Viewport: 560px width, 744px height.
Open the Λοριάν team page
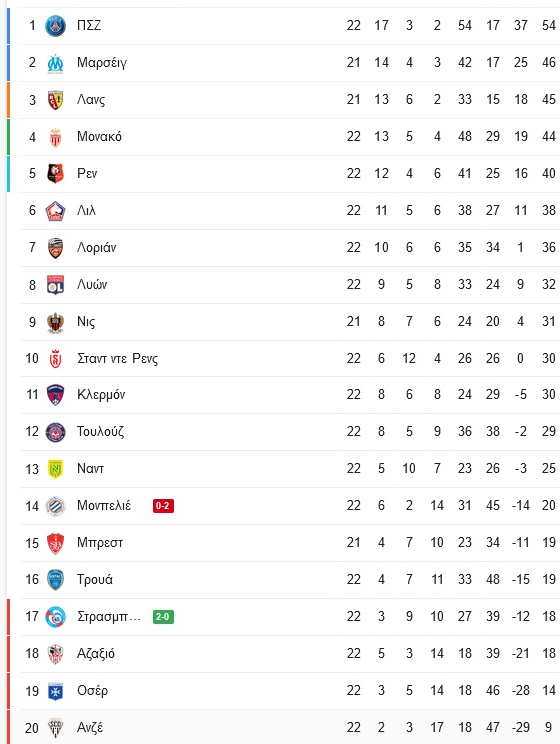click(96, 248)
